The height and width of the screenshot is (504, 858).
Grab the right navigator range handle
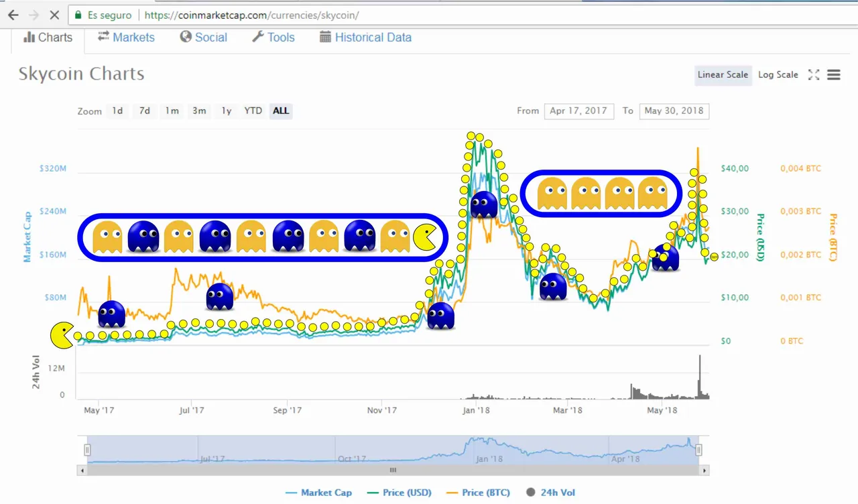click(x=699, y=450)
